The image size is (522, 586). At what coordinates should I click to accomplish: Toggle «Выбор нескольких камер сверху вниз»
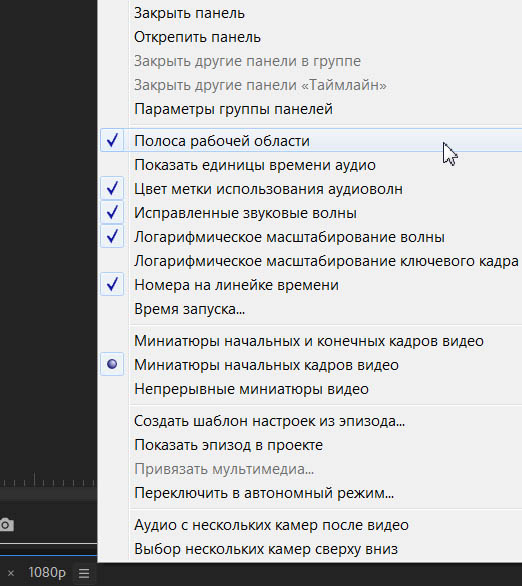tap(311, 549)
